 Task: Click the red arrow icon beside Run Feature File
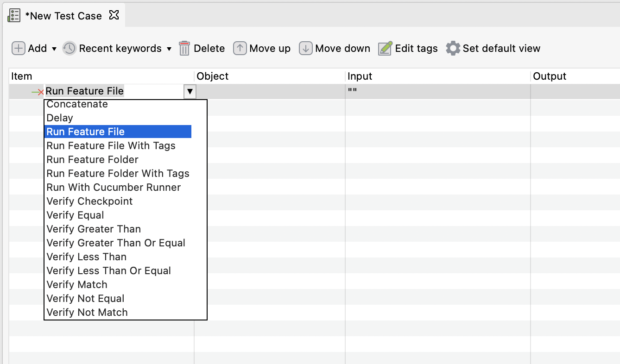click(37, 91)
